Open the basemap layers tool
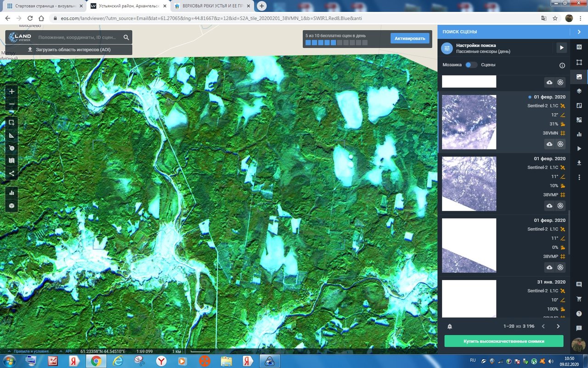 click(11, 161)
